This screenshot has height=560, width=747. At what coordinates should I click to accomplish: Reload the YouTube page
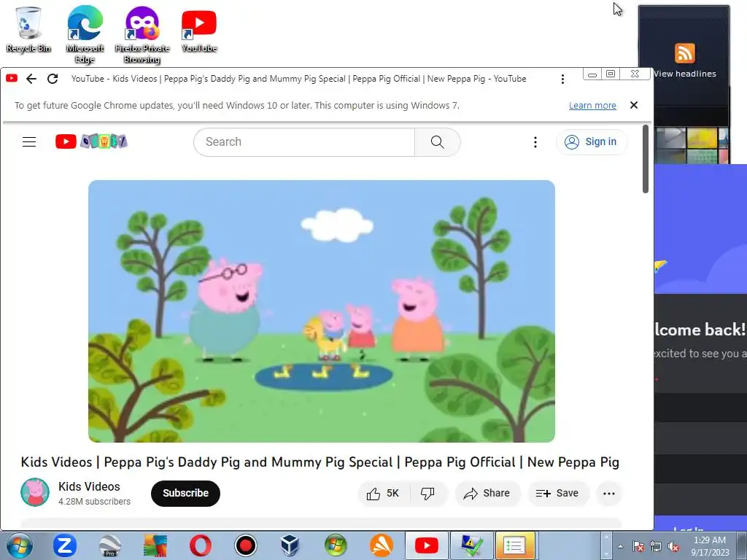53,79
